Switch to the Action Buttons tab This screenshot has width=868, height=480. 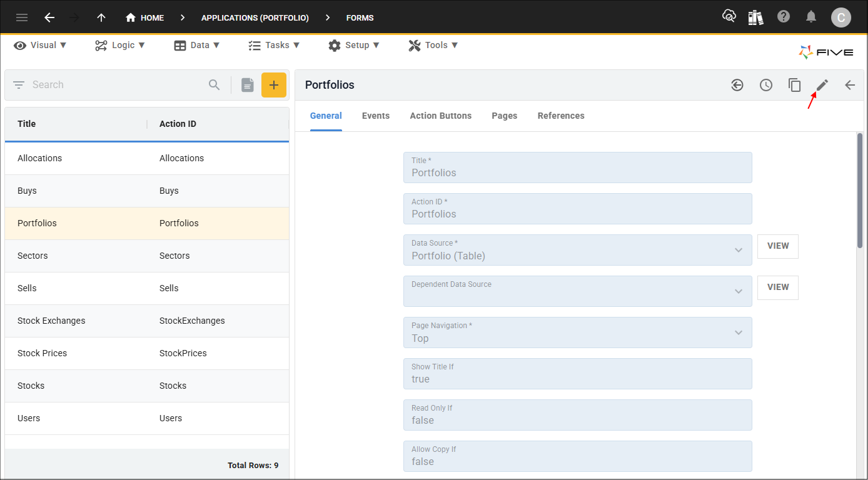point(440,116)
